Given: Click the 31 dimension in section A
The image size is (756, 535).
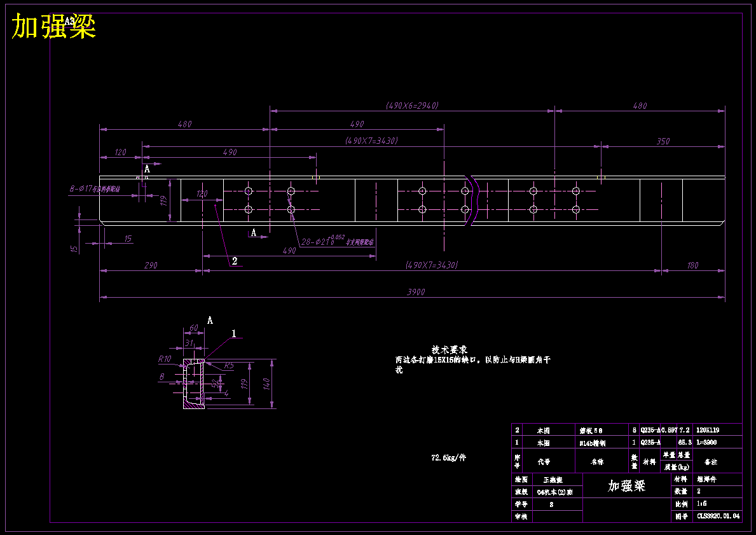Looking at the screenshot, I should tap(189, 343).
